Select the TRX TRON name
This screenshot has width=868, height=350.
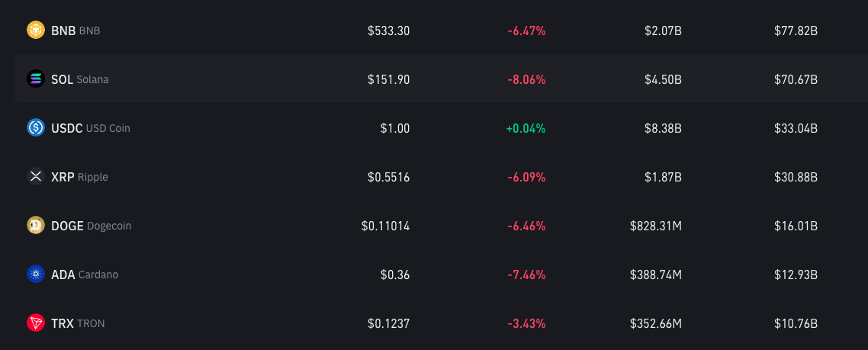pos(78,323)
